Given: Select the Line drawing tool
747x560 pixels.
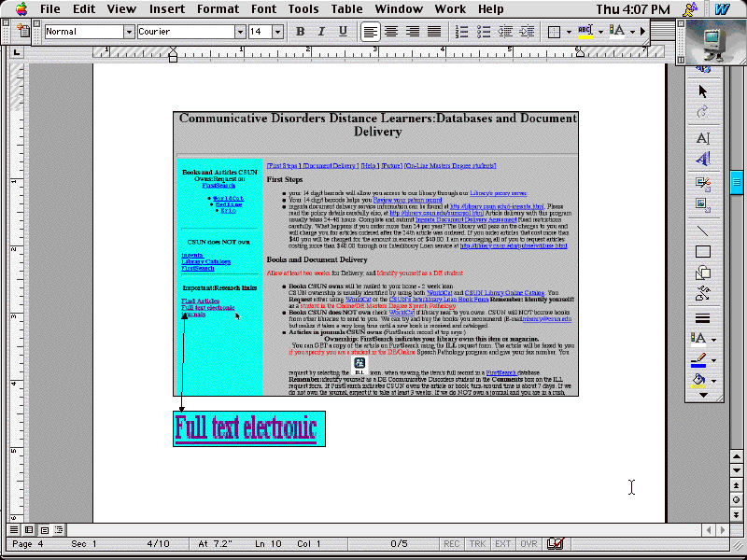Looking at the screenshot, I should click(x=703, y=229).
